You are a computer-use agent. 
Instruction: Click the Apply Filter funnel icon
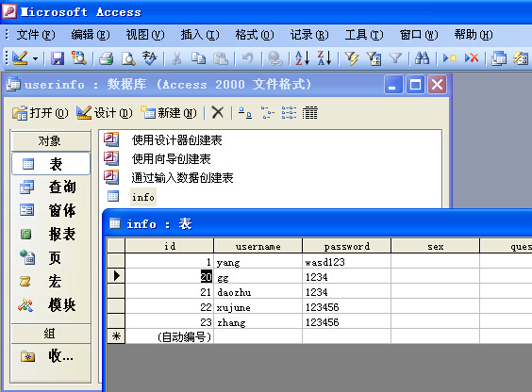[x=395, y=58]
